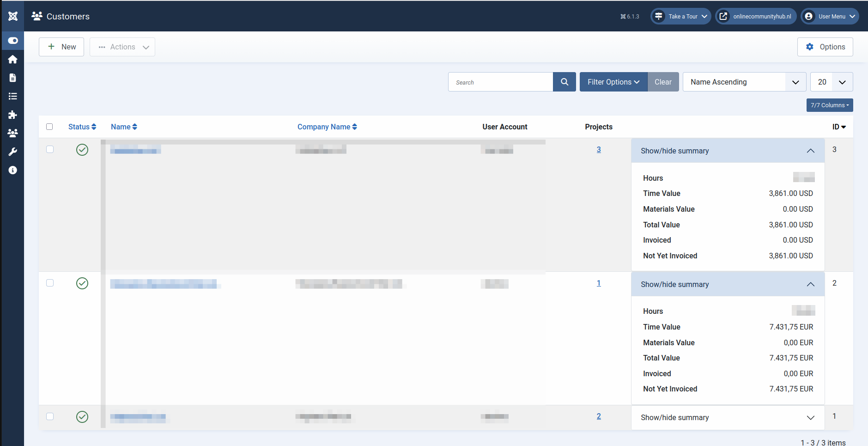
Task: Open the User Menu
Action: [x=830, y=16]
